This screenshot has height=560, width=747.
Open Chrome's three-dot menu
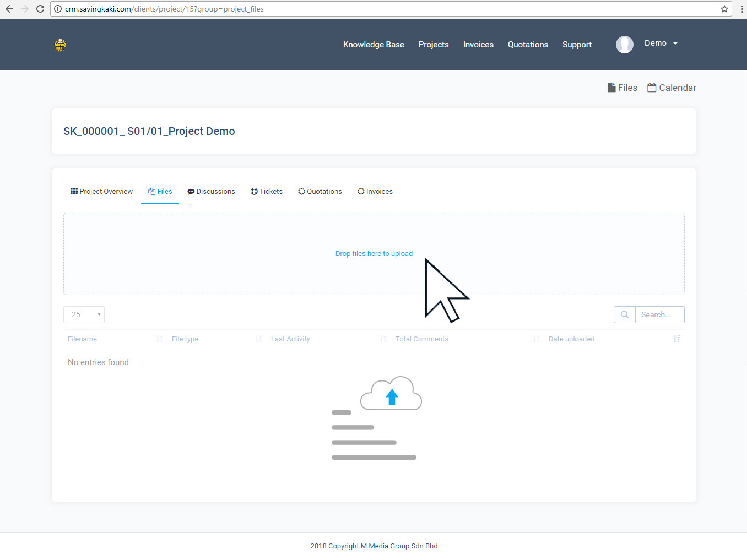741,9
